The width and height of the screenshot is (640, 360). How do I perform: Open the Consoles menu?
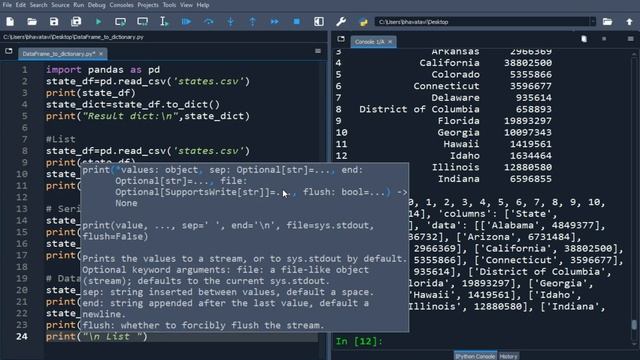pyautogui.click(x=121, y=5)
